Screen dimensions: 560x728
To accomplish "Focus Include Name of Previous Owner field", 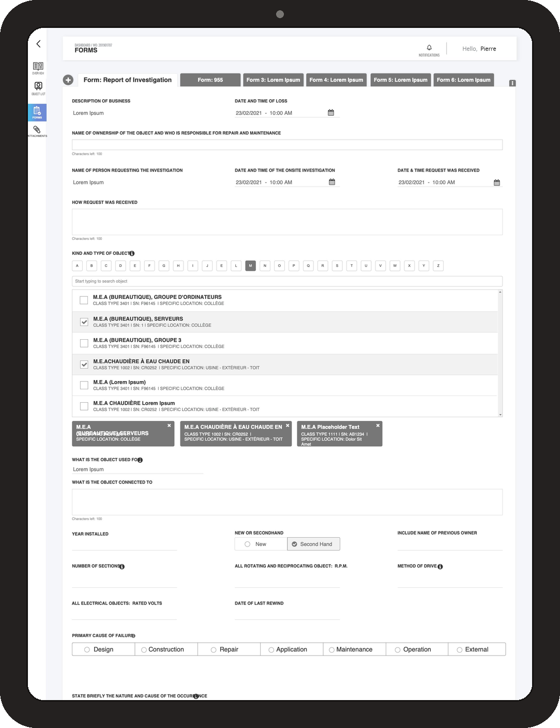I will point(450,544).
